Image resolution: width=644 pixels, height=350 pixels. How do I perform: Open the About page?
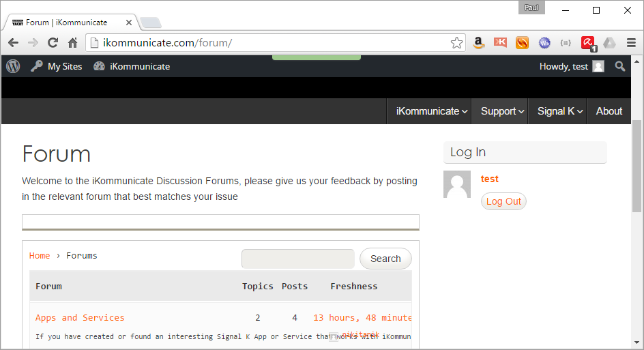(x=609, y=111)
